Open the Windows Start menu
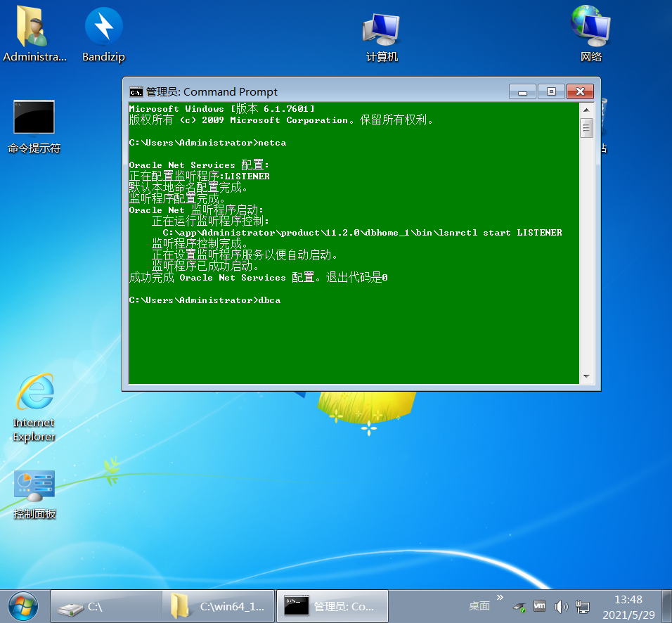This screenshot has height=623, width=672. (23, 605)
